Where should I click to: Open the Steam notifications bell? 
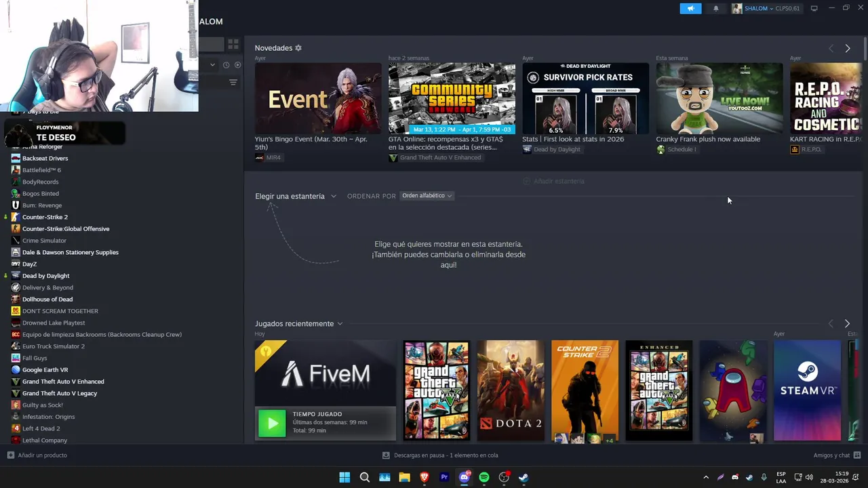(x=716, y=8)
